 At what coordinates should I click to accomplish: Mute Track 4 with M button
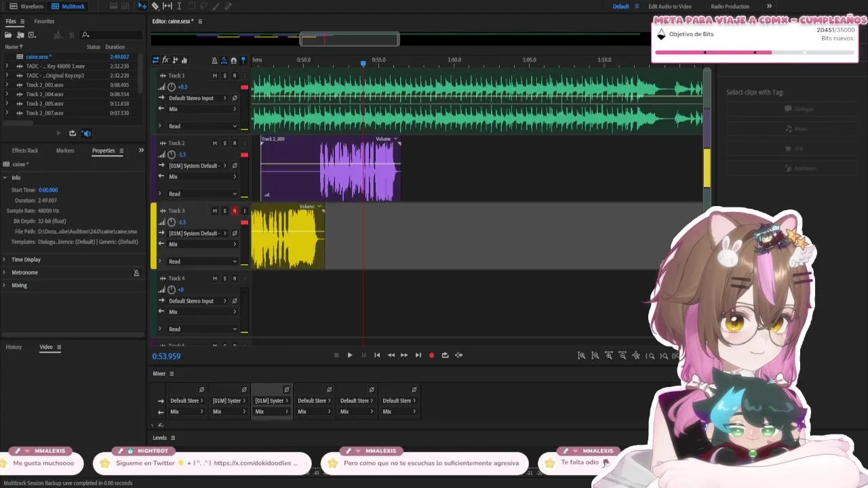[215, 279]
